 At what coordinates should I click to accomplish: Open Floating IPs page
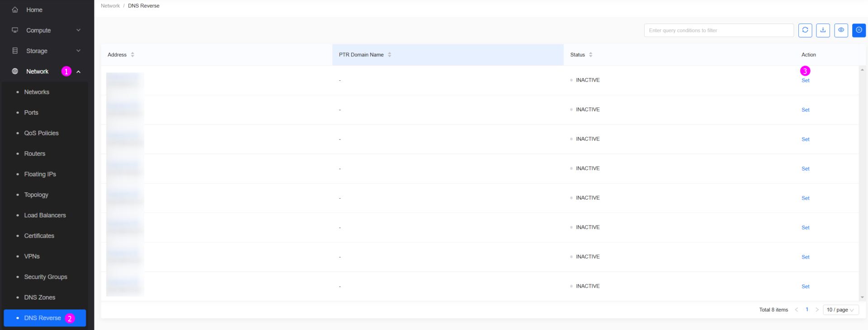tap(40, 174)
